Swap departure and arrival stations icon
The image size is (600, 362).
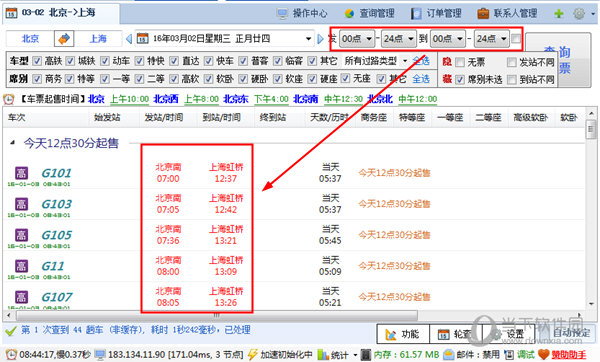pos(64,39)
